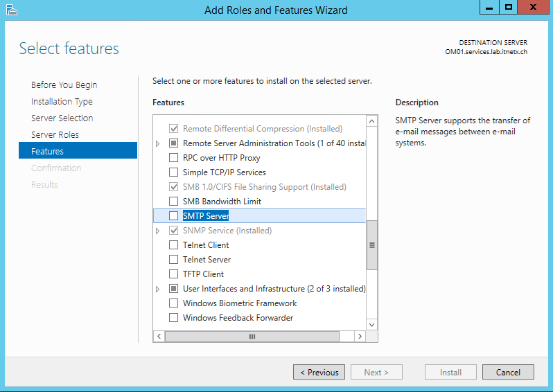Click the wizard icon in title bar
The image size is (553, 392).
11,10
